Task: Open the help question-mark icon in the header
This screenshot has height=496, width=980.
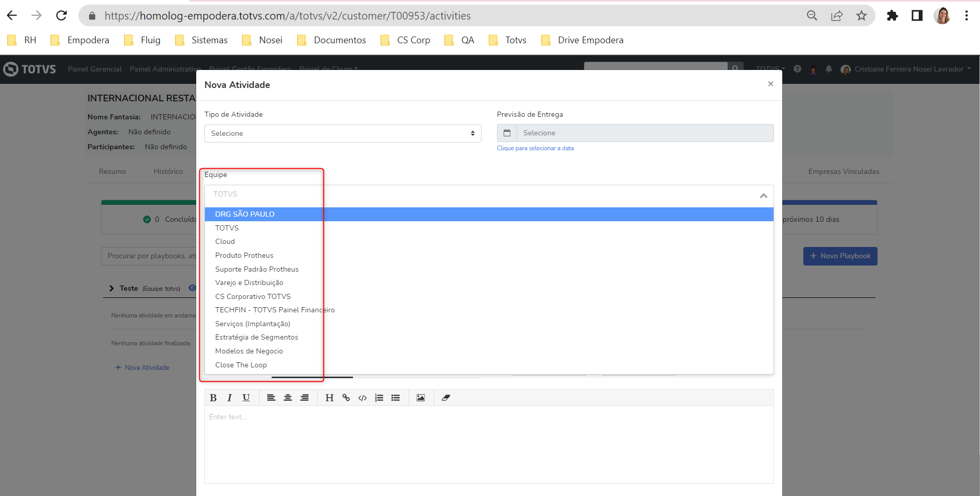Action: pos(797,69)
